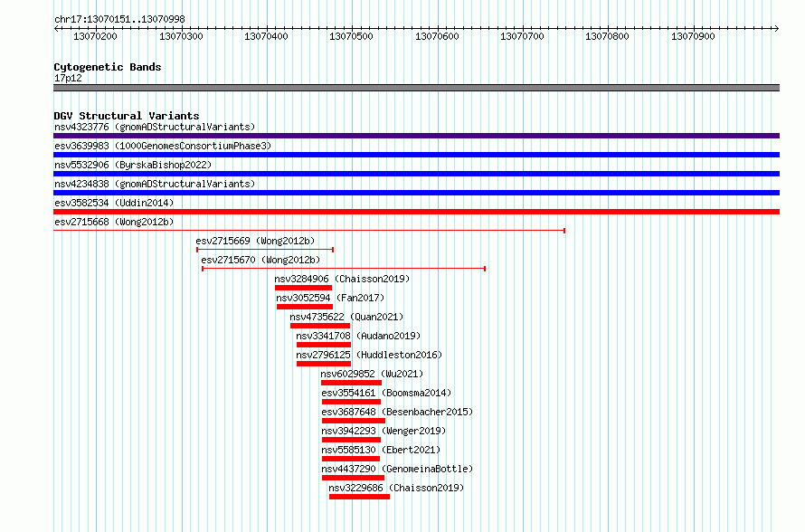Open nsv3942293 Wenger2019 variant label
The image size is (805, 532).
384,431
